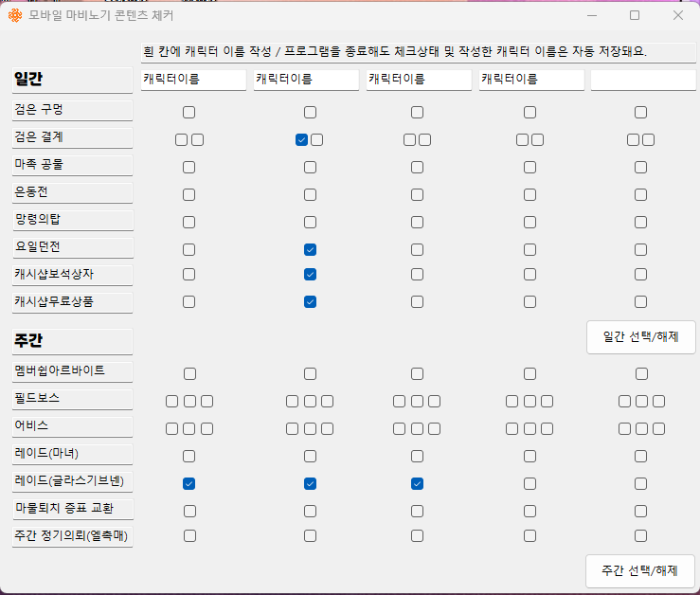Viewport: 700px width, 595px height.
Task: Click the 레이드(마녀) row label
Action: coord(72,454)
